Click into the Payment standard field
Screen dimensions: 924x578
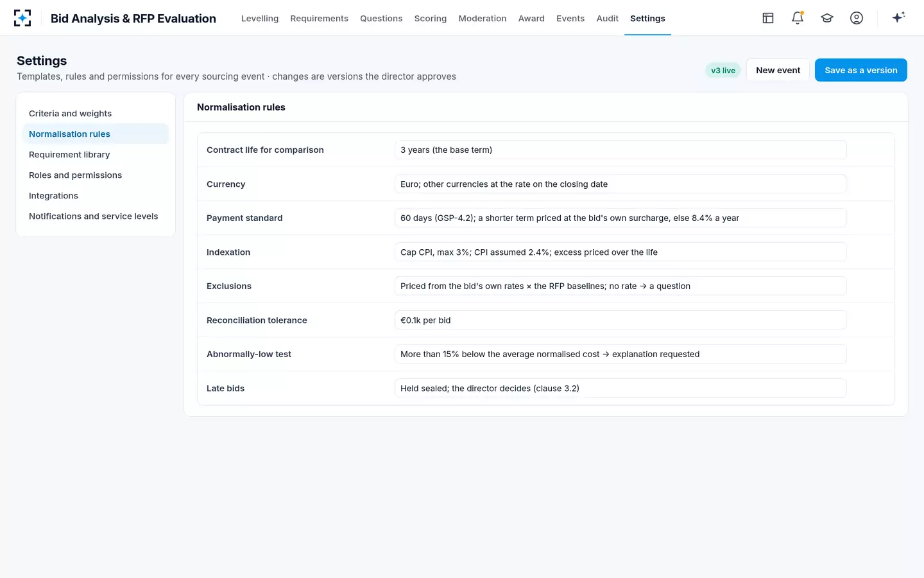[x=620, y=218]
